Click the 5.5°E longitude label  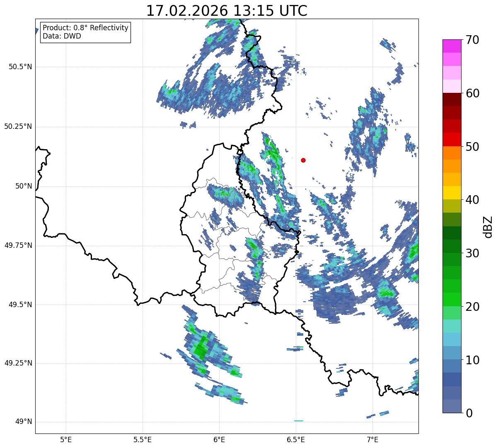tap(143, 439)
